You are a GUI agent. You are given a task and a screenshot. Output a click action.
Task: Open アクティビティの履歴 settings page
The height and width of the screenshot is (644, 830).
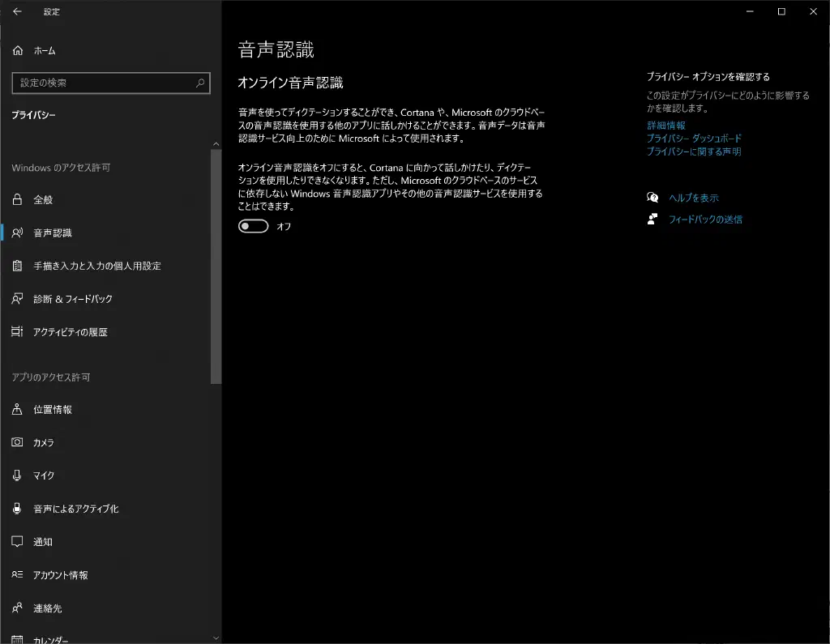pyautogui.click(x=70, y=332)
